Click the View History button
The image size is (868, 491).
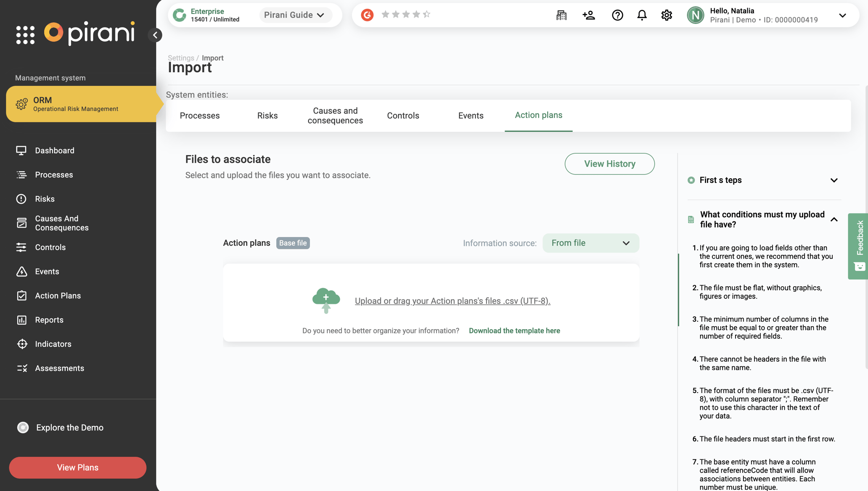click(x=609, y=164)
